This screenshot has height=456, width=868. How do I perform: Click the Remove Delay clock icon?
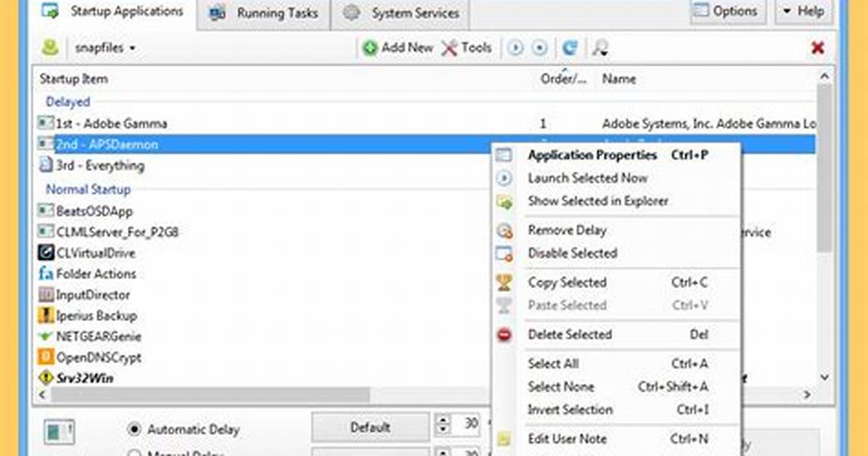click(x=504, y=230)
